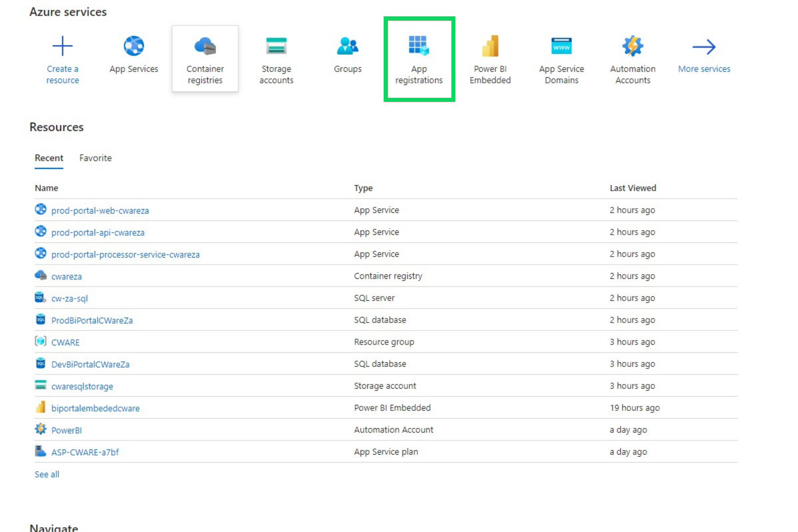The image size is (798, 532).
Task: Click the More services arrow
Action: click(704, 47)
